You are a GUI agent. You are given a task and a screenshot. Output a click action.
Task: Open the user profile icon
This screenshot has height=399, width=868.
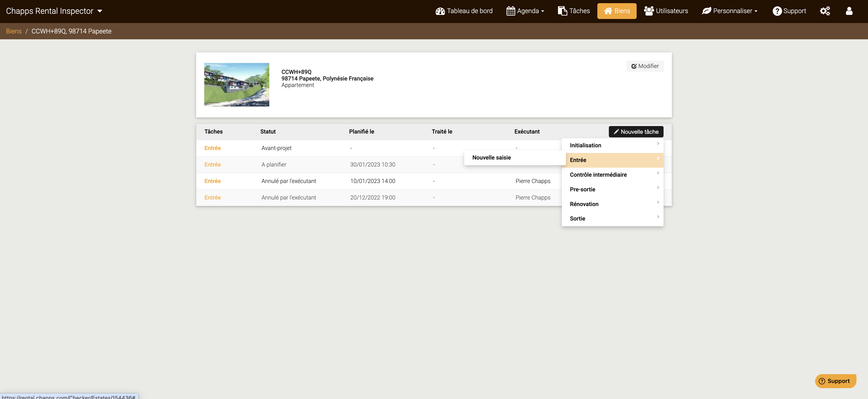pos(849,11)
